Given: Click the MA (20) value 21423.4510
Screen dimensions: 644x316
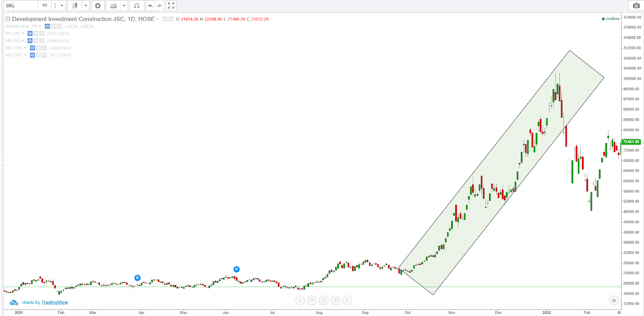Looking at the screenshot, I should 58,34.
